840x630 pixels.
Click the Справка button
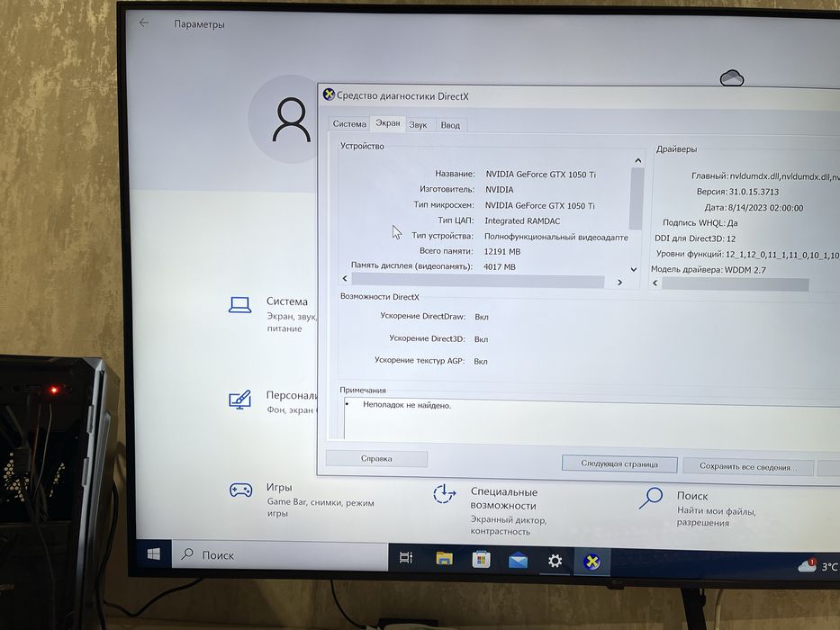coord(376,459)
